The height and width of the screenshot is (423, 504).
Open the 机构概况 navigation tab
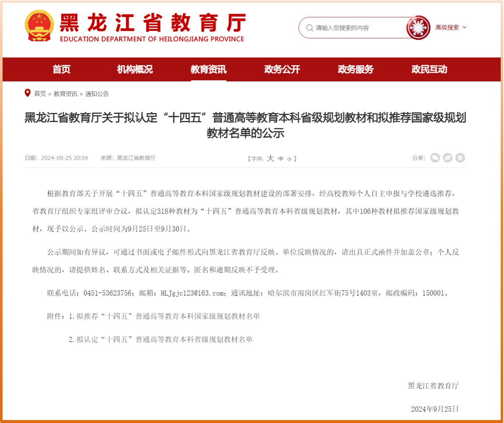pos(135,69)
